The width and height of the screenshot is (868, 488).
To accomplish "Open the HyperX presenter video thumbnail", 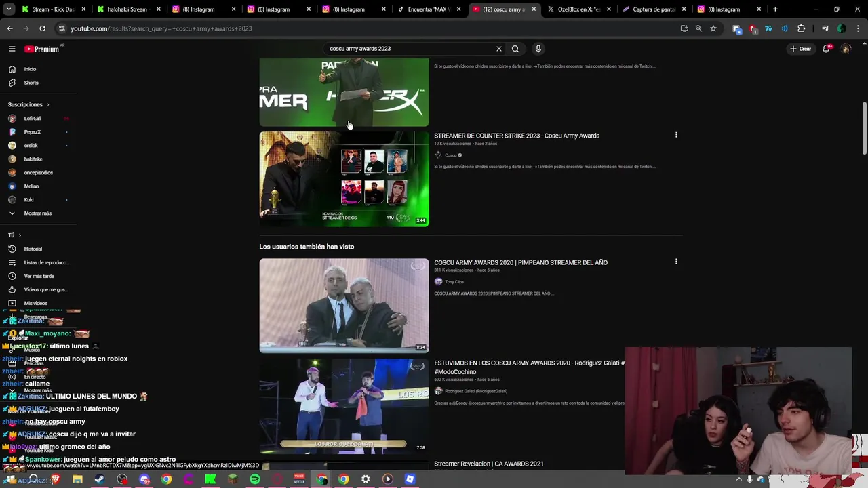I will point(344,92).
